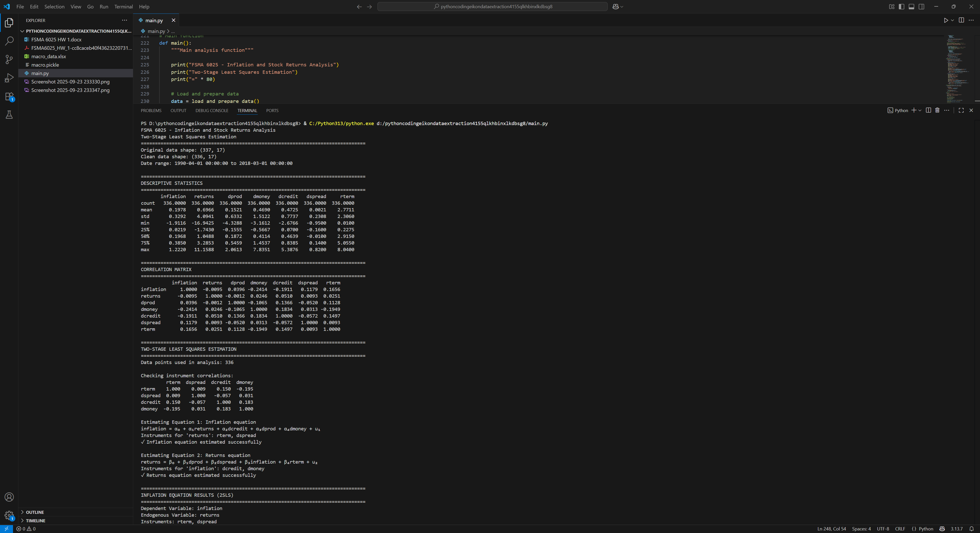Customize layout icon in title bar
The height and width of the screenshot is (533, 980).
[891, 6]
